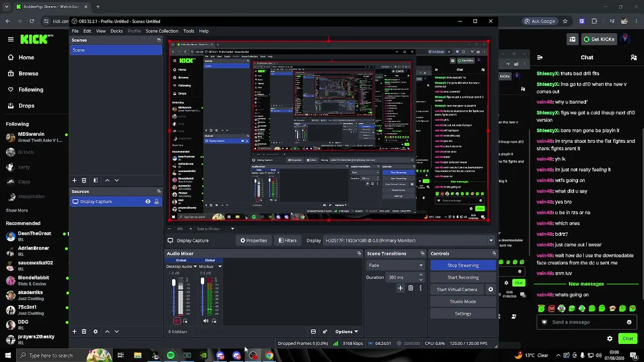Move scene up using Scenes up arrow
Image resolution: width=644 pixels, height=362 pixels.
[107, 180]
